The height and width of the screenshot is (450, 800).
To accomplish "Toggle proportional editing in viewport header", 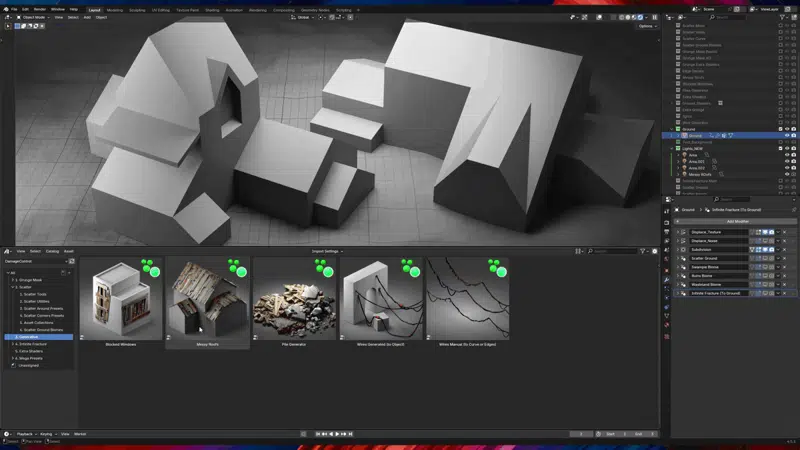I will [351, 17].
